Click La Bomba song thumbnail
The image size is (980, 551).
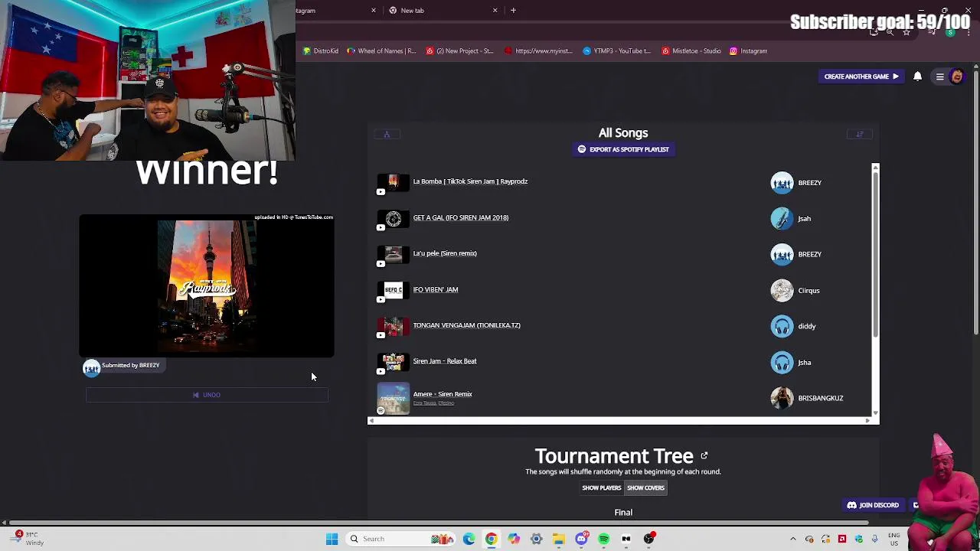tap(393, 182)
